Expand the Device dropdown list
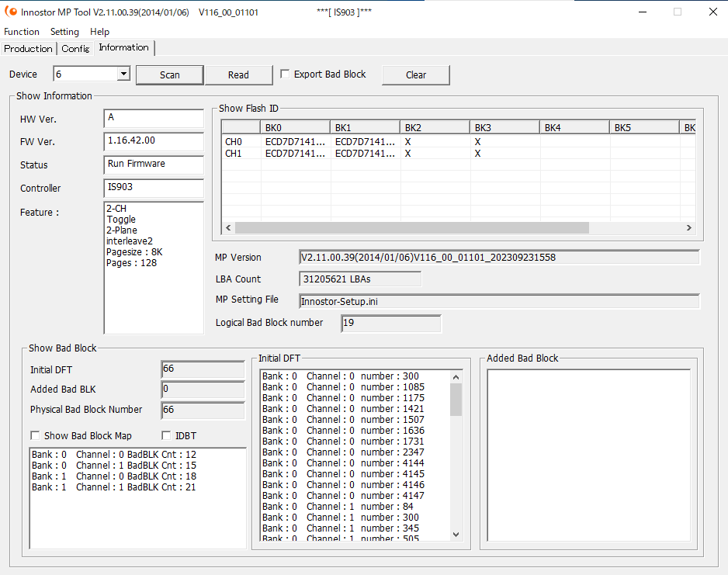Screen dimensions: 728x575 click(x=123, y=74)
